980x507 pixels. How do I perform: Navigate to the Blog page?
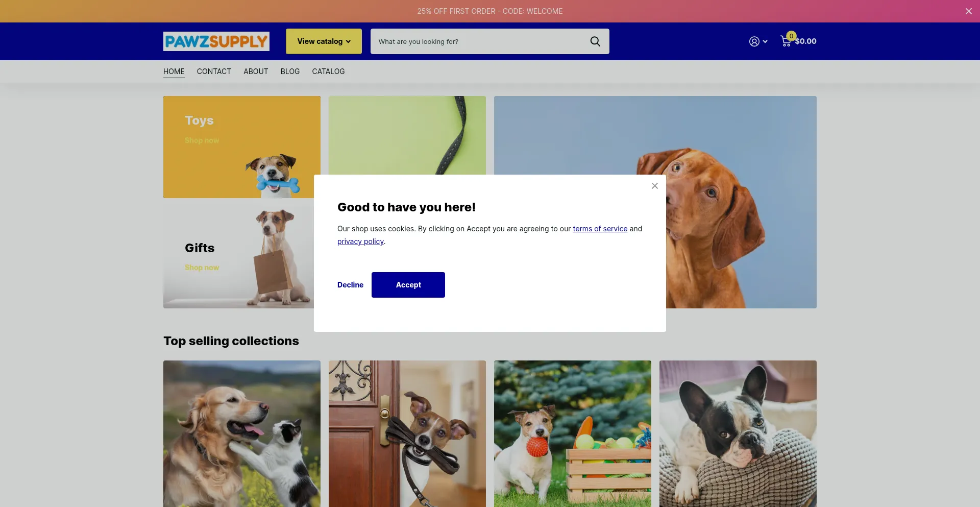point(290,71)
